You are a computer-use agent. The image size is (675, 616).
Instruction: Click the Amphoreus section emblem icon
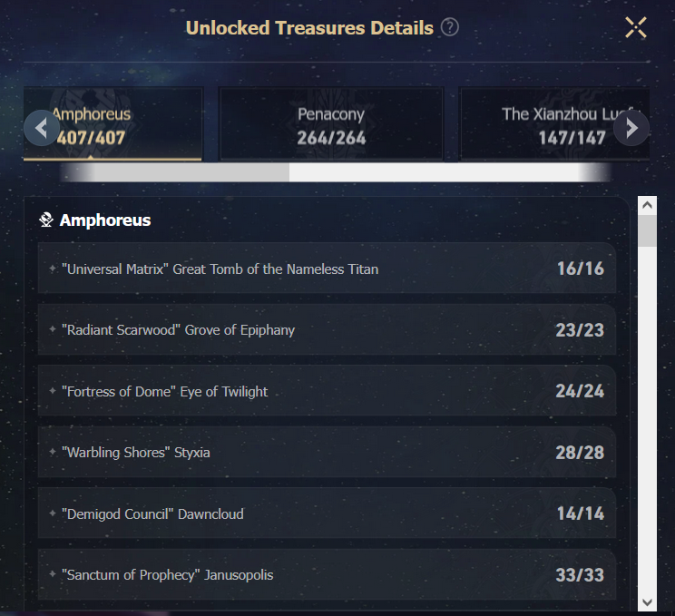pos(46,220)
